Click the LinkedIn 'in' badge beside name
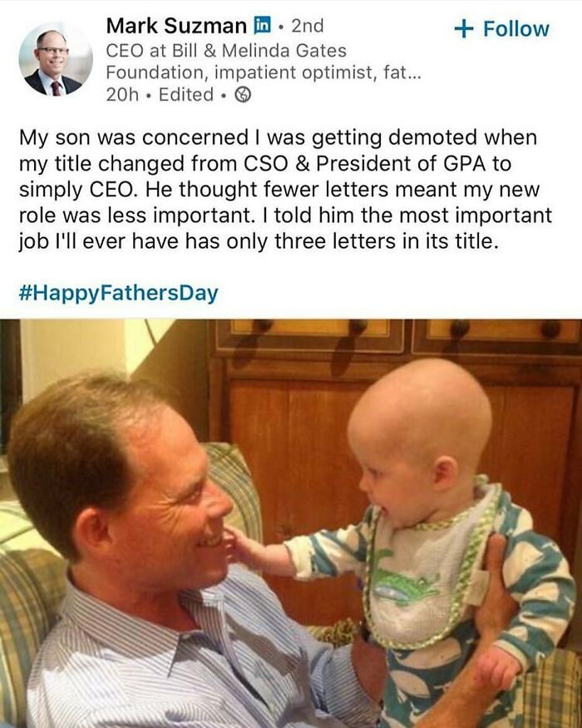The width and height of the screenshot is (582, 728). coord(263,25)
